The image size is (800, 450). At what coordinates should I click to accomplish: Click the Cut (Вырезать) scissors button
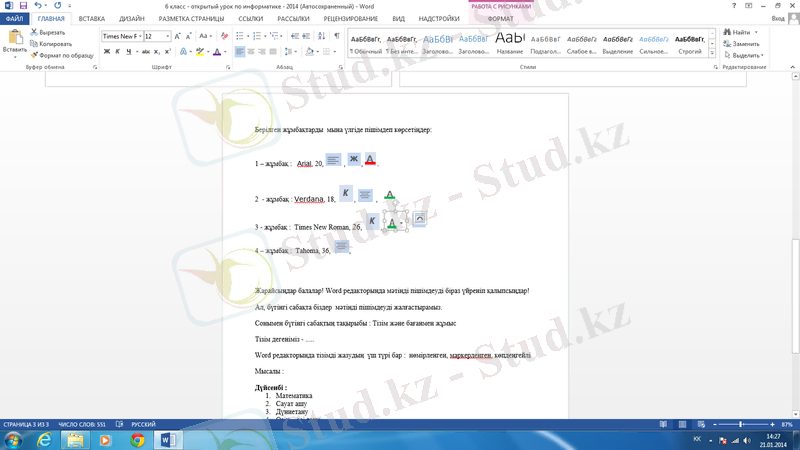[48, 33]
